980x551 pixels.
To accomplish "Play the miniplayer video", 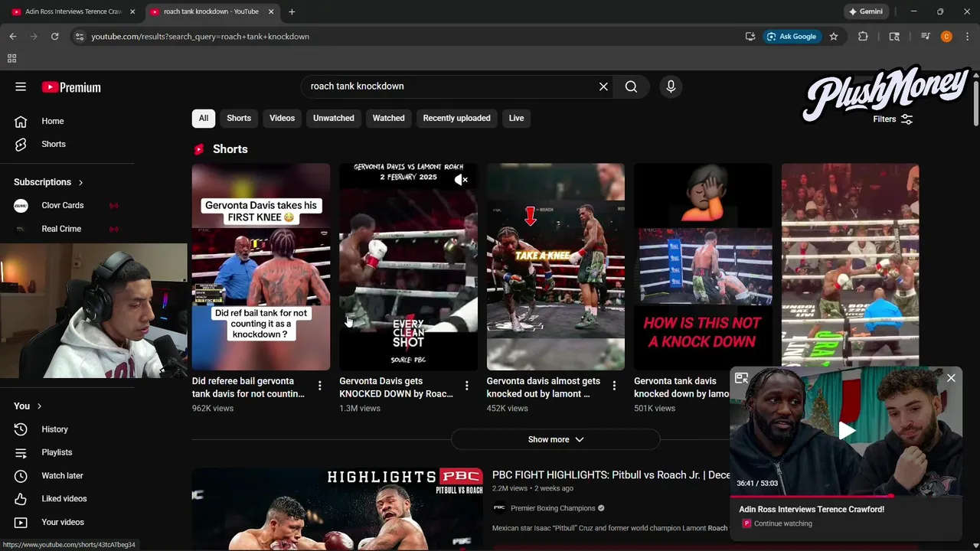I will (846, 431).
